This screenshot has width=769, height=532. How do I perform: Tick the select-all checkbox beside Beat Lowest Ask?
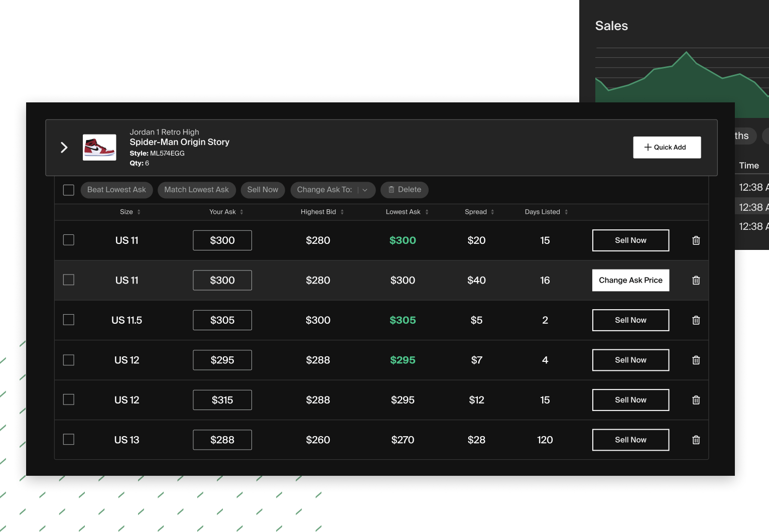(69, 190)
